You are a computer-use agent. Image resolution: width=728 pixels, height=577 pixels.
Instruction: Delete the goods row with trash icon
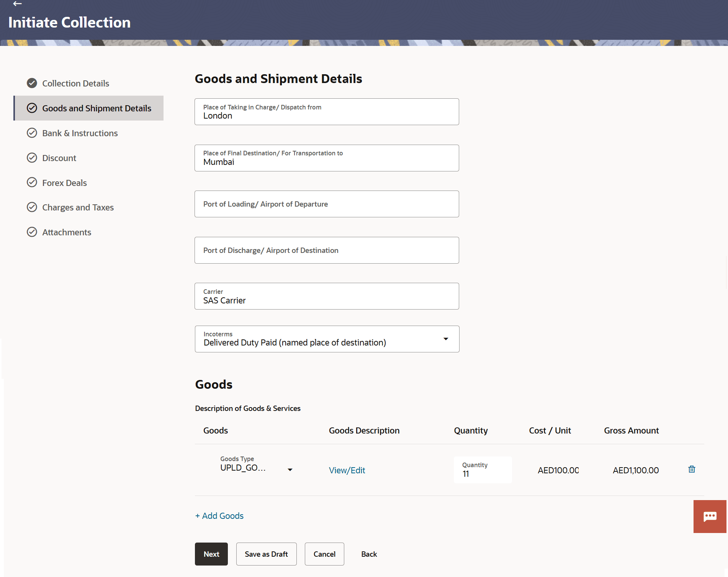[692, 469]
